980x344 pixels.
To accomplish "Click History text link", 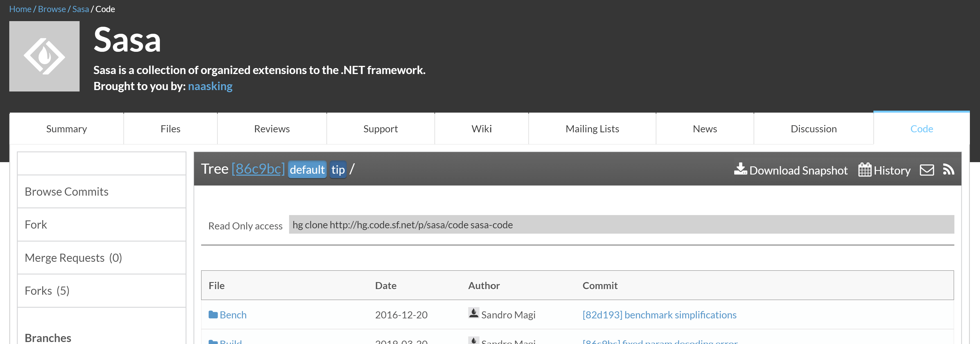I will tap(892, 170).
